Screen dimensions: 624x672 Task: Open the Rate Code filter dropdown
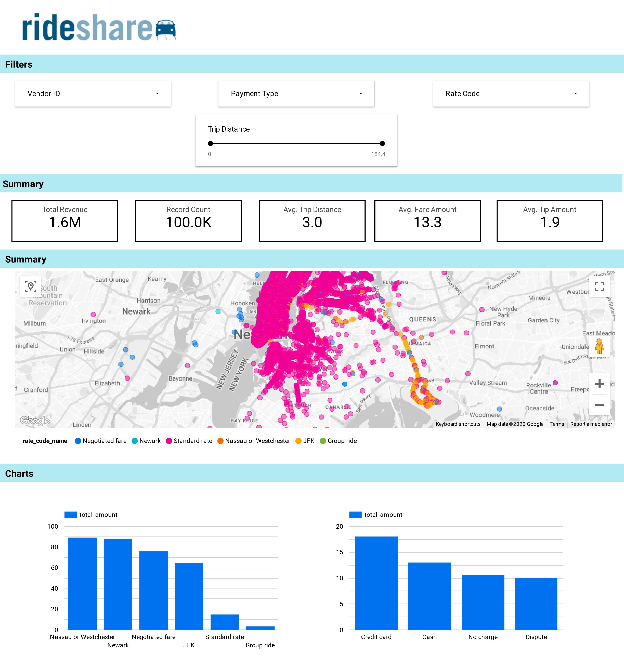(x=511, y=93)
